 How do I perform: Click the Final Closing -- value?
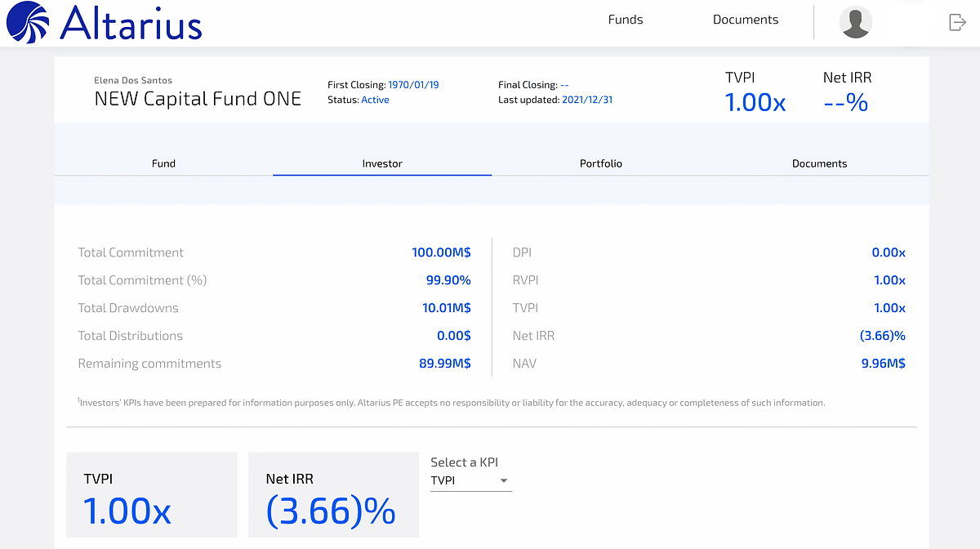(564, 85)
